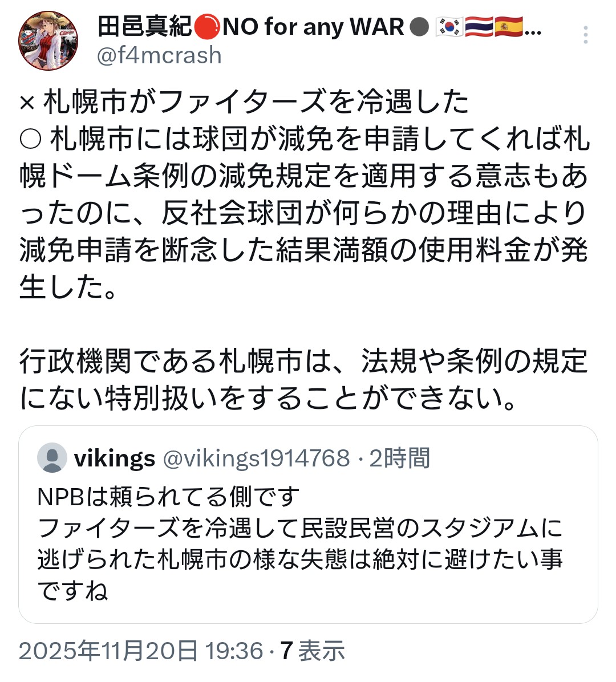Click the black circle emoji in the name
The height and width of the screenshot is (682, 616).
tap(419, 27)
